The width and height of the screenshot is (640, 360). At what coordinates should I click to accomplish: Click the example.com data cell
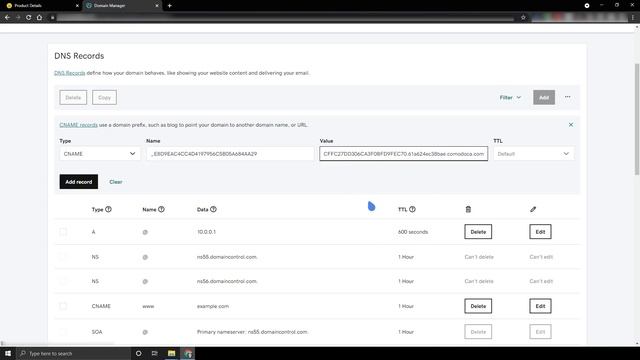tap(213, 306)
